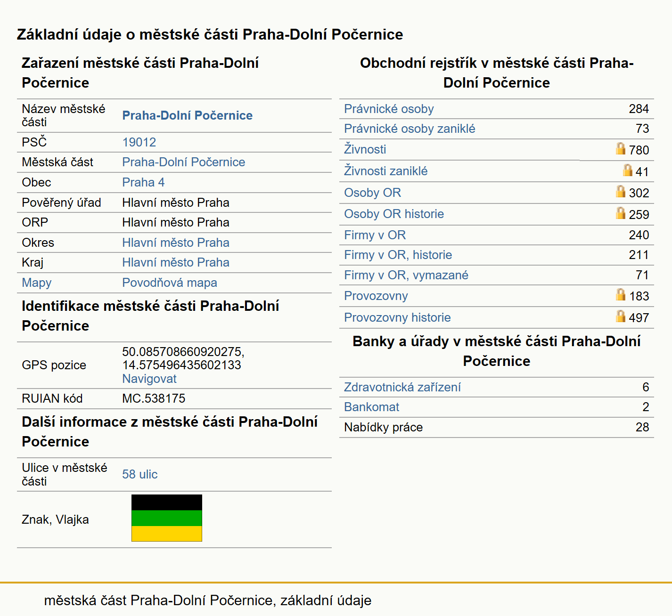Open Hlavní město Praha link in Kraj row
Screen dimensions: 672x616
(x=175, y=262)
